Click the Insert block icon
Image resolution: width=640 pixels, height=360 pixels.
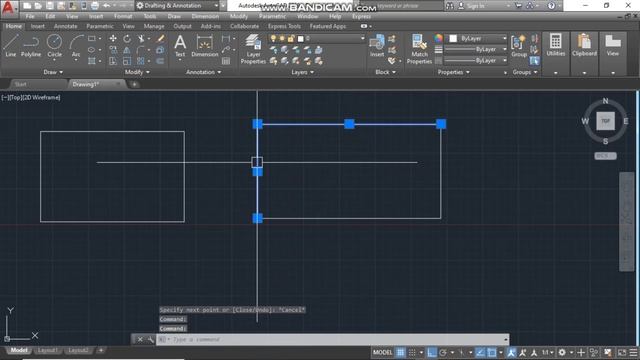tap(377, 46)
